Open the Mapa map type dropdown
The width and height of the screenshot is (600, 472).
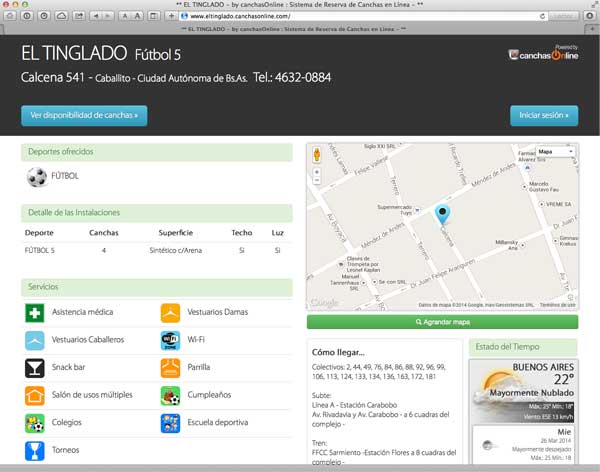coord(556,152)
